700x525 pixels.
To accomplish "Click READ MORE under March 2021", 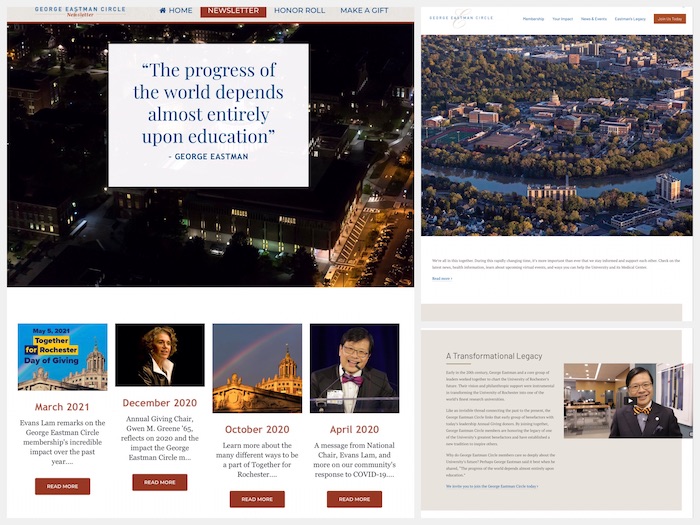I will coord(62,486).
